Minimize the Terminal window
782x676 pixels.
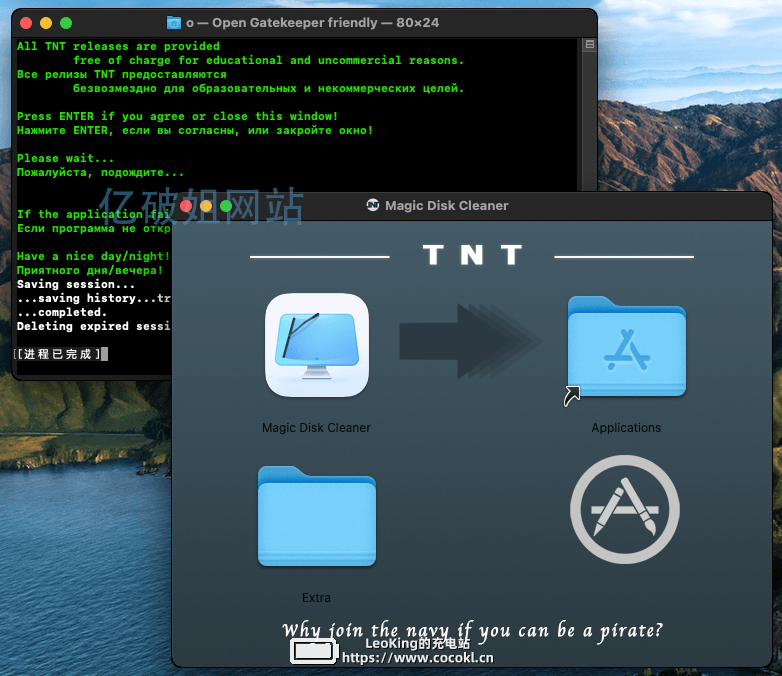point(46,23)
